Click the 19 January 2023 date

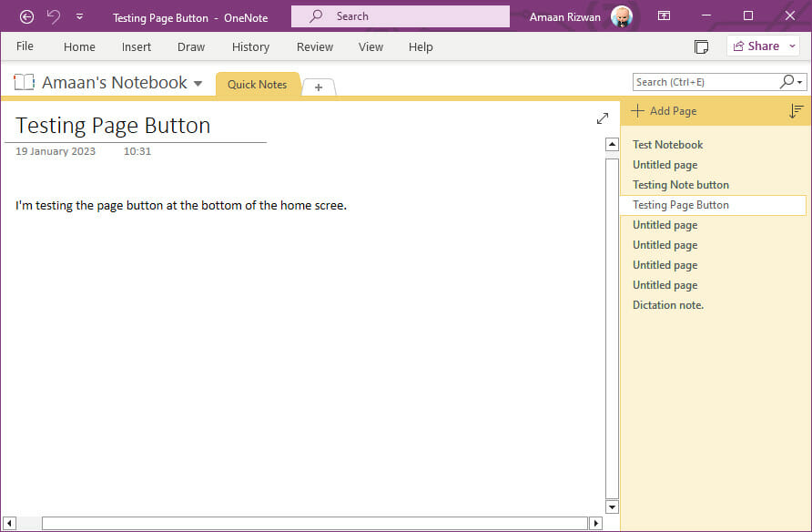[x=56, y=151]
